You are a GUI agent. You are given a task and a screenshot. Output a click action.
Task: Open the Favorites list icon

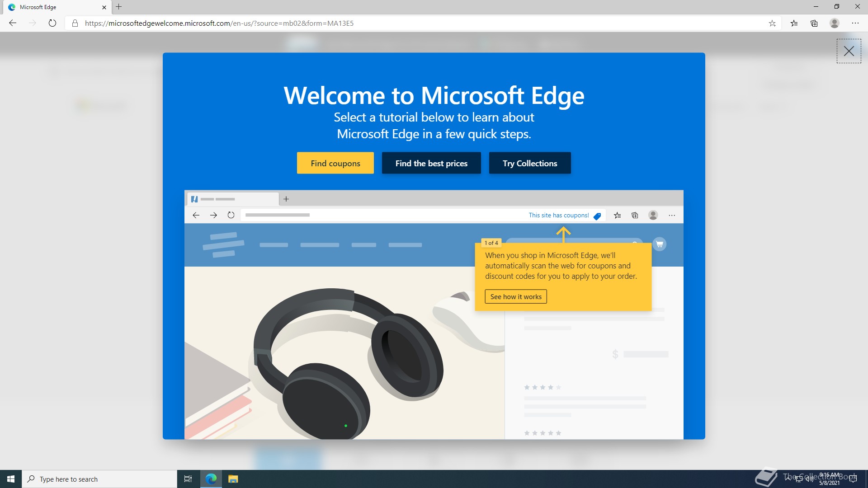tap(794, 23)
